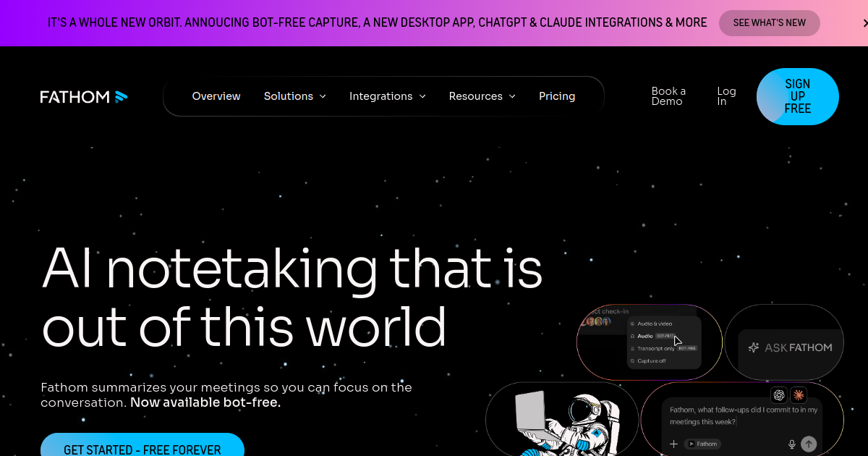Go to the Pricing page

557,96
